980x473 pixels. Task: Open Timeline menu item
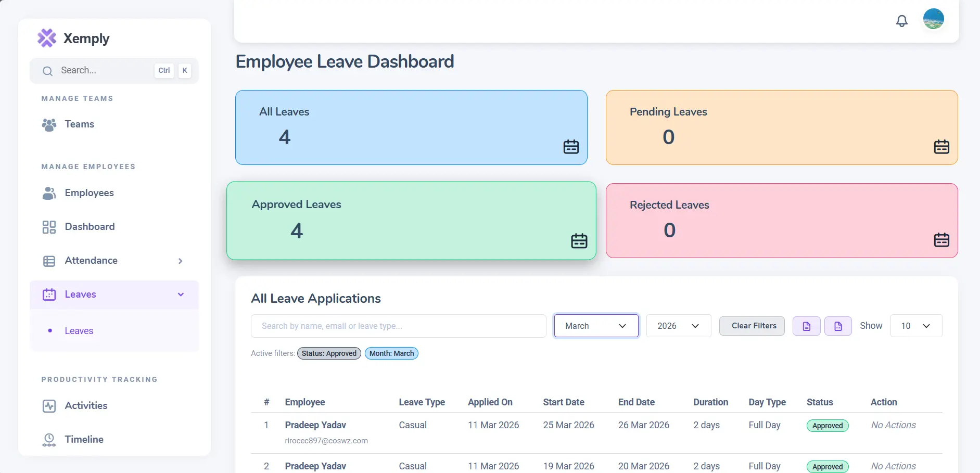coord(114,440)
